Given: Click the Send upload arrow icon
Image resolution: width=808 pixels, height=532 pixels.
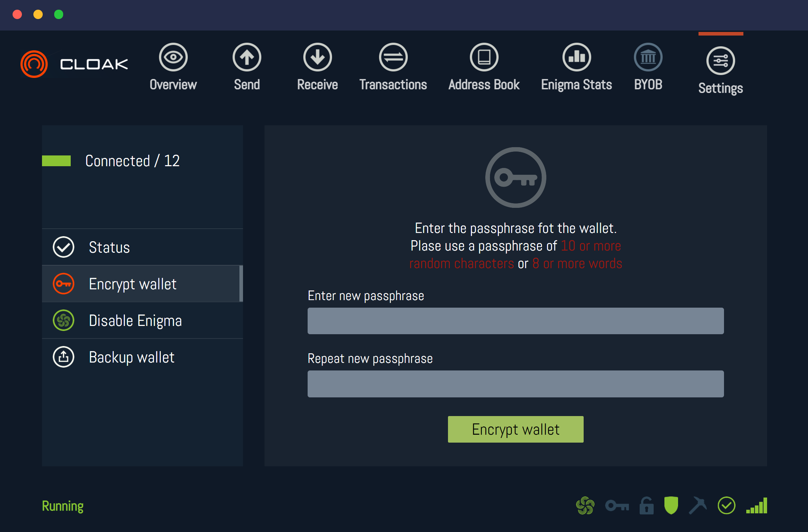Looking at the screenshot, I should point(247,57).
